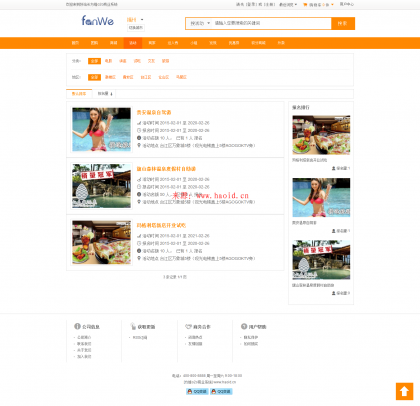This screenshot has width=420, height=406.
Task: Click the fanWe logo
Action: pyautogui.click(x=98, y=21)
